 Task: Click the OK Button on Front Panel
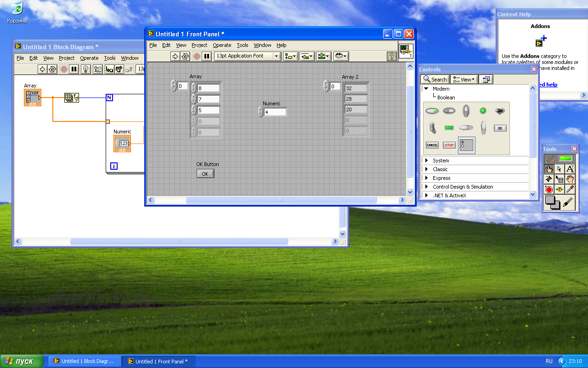point(205,174)
